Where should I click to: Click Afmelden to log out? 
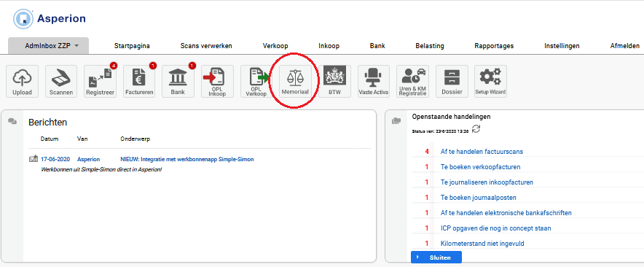[x=625, y=46]
